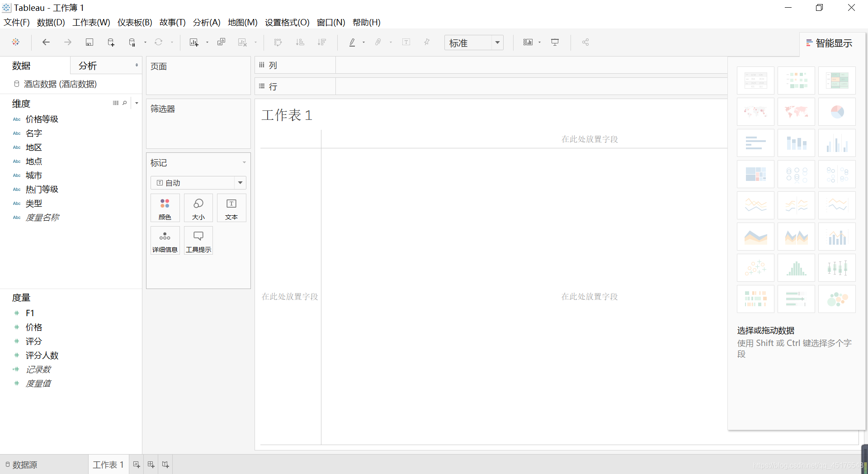Switch to the 数据源 tab
Image resolution: width=868 pixels, height=474 pixels.
click(24, 465)
